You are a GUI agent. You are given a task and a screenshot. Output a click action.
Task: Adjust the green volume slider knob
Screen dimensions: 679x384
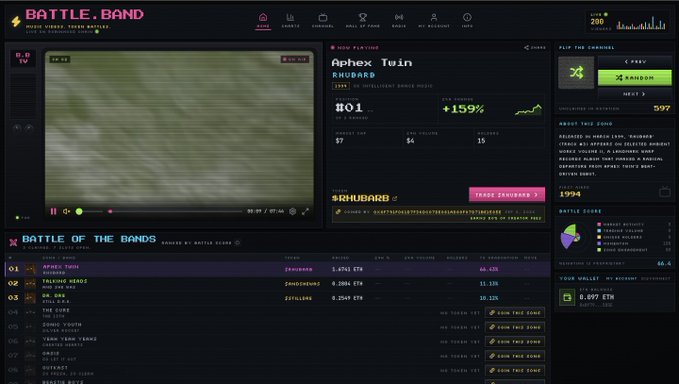[x=79, y=211]
